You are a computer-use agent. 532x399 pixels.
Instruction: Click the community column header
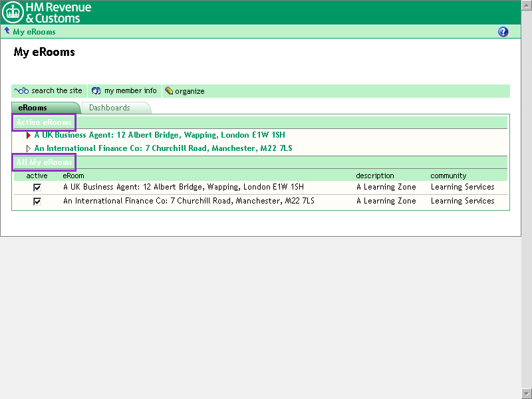point(448,176)
